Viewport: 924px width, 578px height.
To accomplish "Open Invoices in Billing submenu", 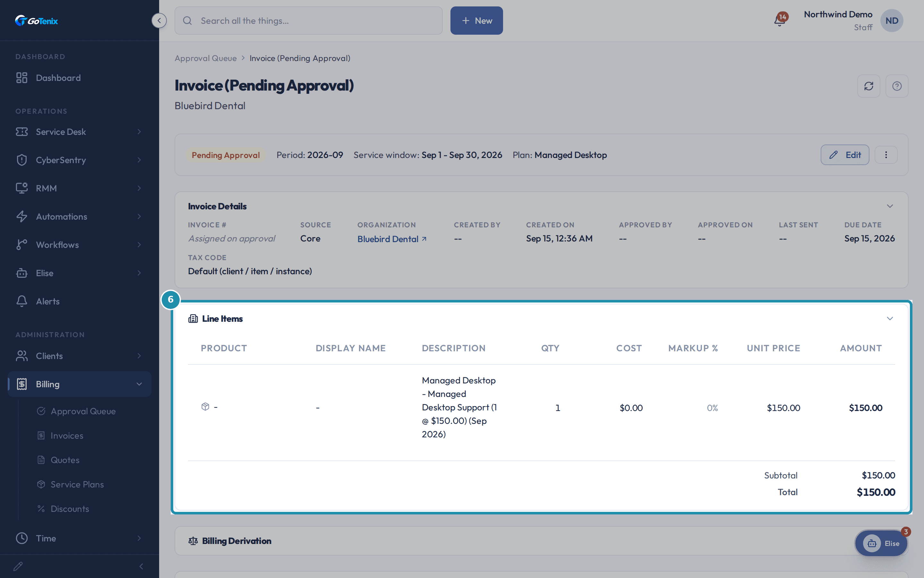I will point(67,435).
